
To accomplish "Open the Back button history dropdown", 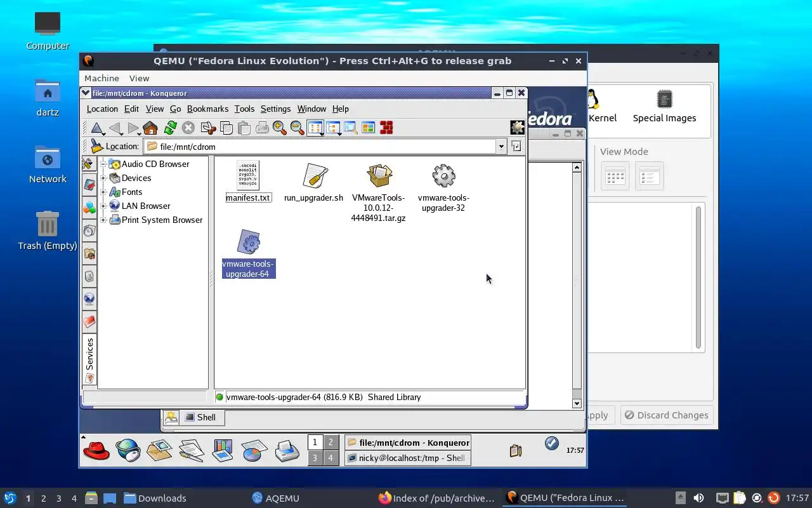I will pos(122,133).
